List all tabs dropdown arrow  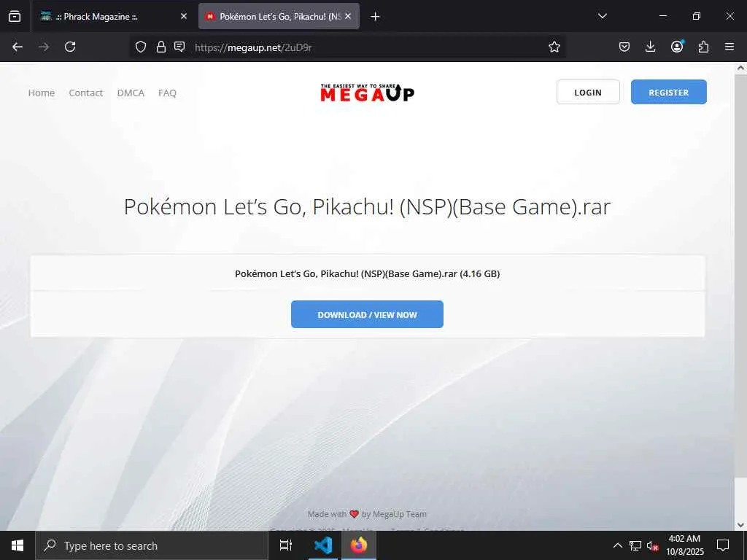[602, 16]
